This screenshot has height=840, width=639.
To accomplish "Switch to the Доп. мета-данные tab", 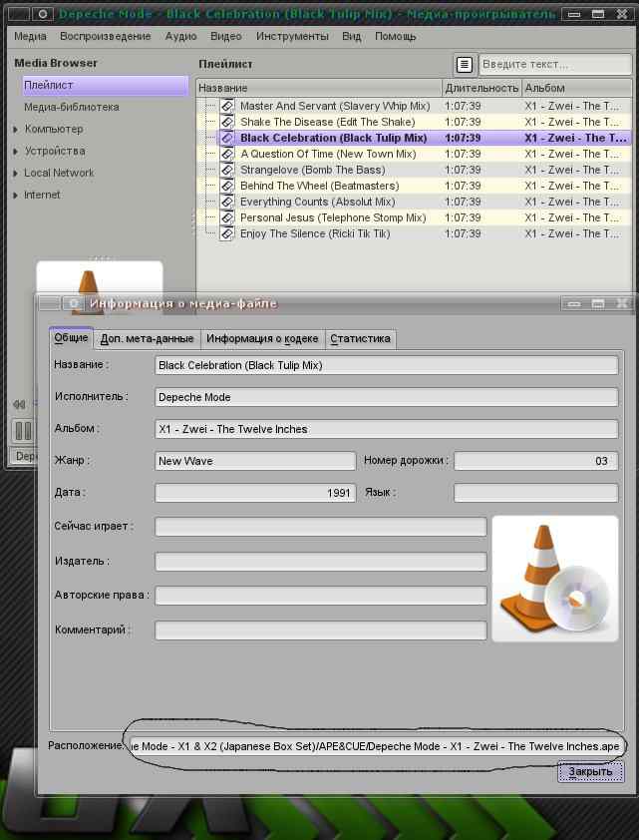I will (148, 338).
